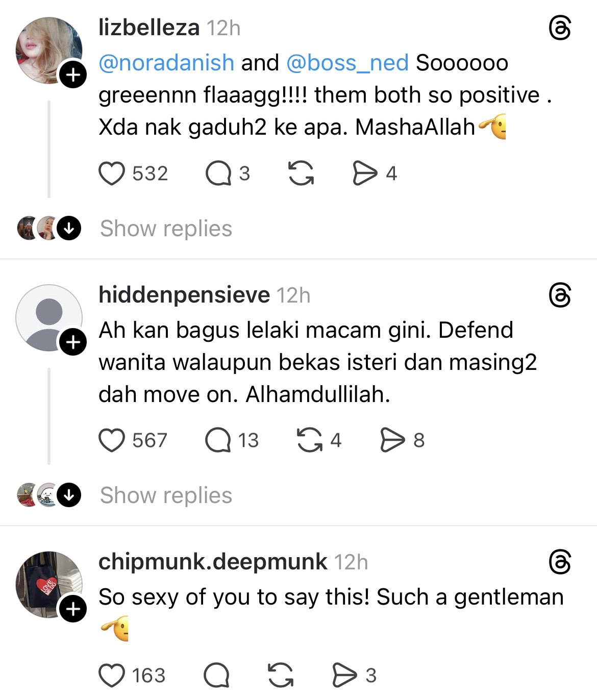Reply to hiddenpensieve's comment
Image resolution: width=597 pixels, height=700 pixels.
tap(218, 440)
